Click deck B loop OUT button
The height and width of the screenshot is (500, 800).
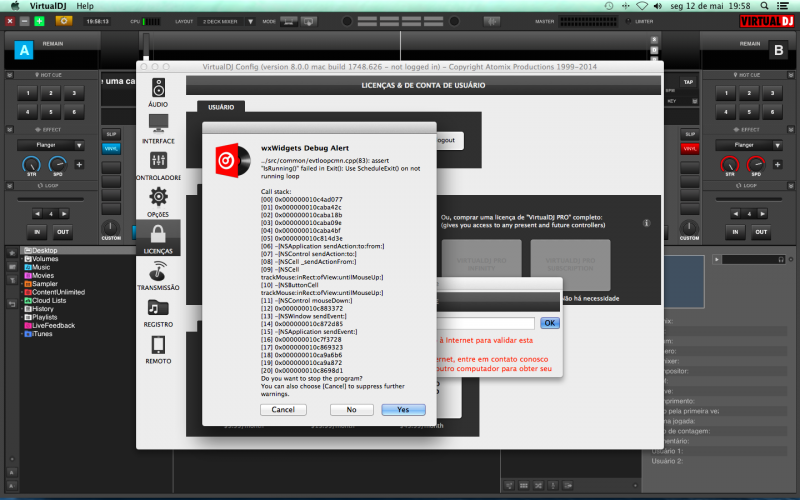pos(761,232)
